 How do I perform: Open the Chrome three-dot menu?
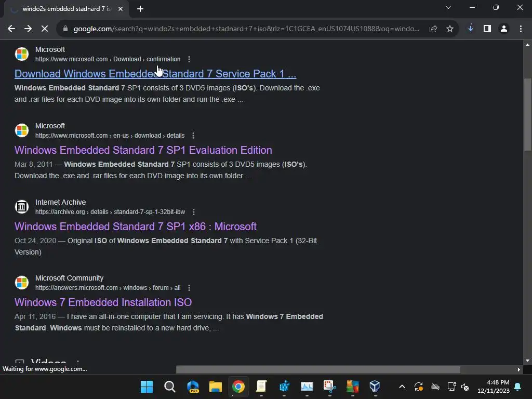pyautogui.click(x=521, y=29)
